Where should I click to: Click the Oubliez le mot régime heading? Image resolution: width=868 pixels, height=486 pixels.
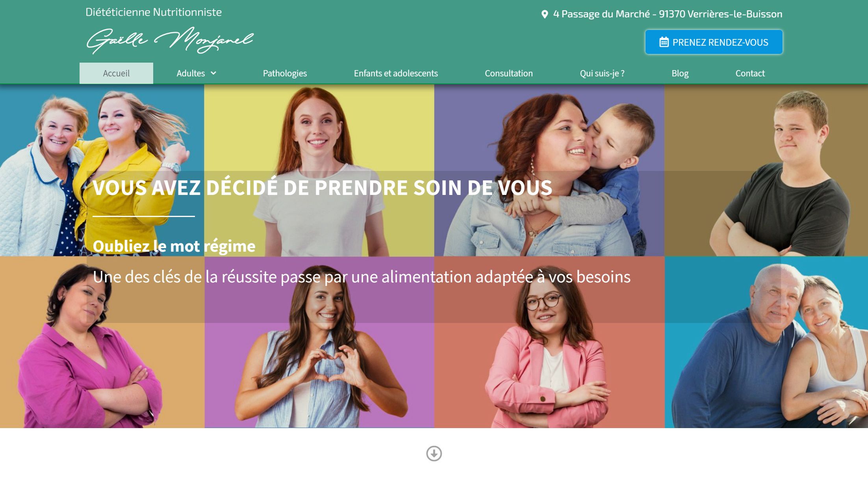(x=174, y=246)
